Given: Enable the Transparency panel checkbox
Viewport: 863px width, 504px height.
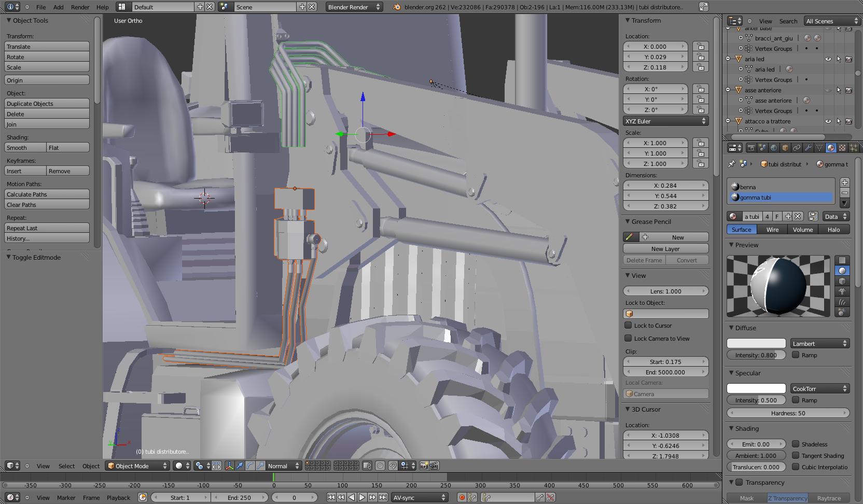Looking at the screenshot, I should pyautogui.click(x=739, y=482).
